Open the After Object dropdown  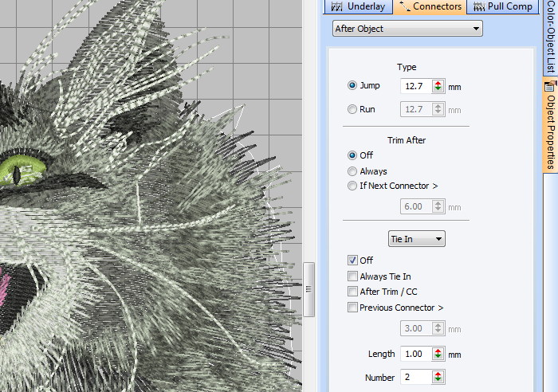[407, 29]
